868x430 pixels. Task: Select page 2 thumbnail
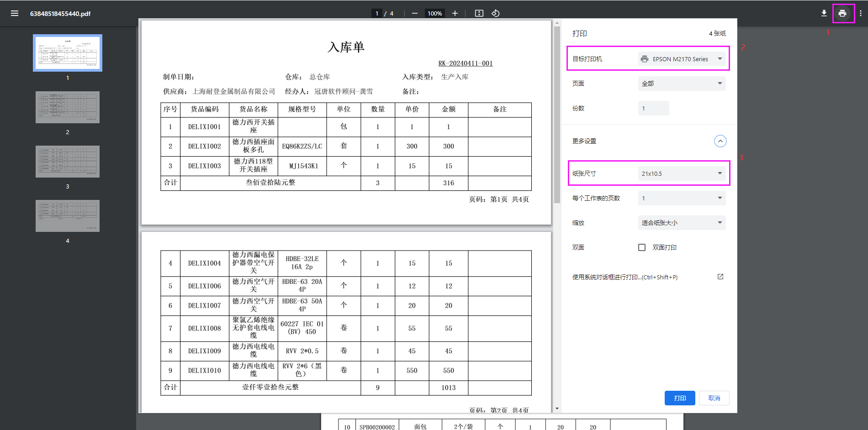68,107
